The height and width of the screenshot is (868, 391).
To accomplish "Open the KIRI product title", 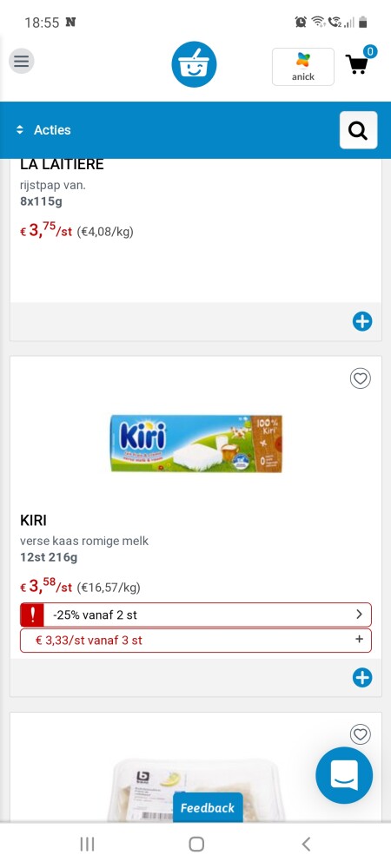I will click(33, 521).
